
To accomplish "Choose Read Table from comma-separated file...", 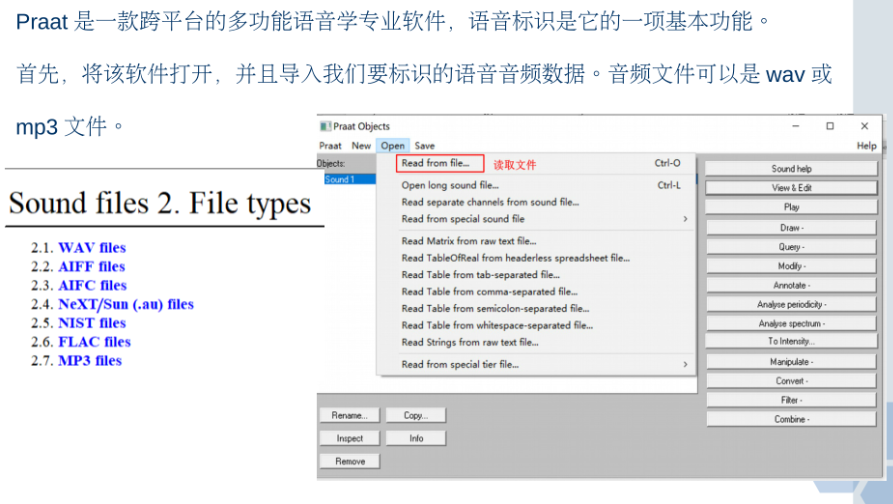I will click(536, 292).
